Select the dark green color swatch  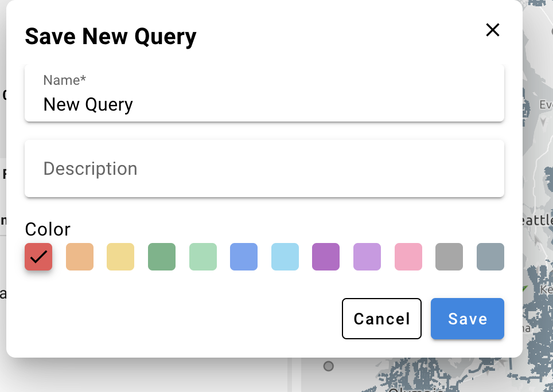pos(162,257)
